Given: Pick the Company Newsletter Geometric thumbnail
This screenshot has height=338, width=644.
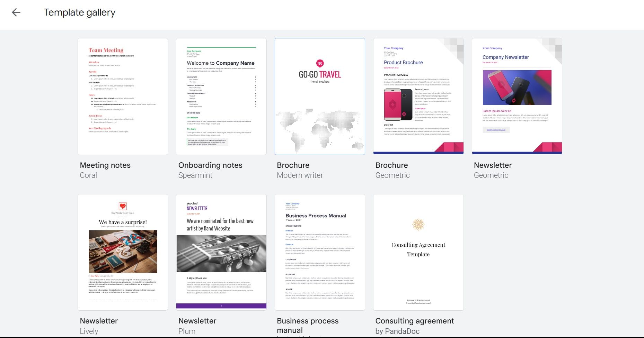Looking at the screenshot, I should pyautogui.click(x=517, y=97).
